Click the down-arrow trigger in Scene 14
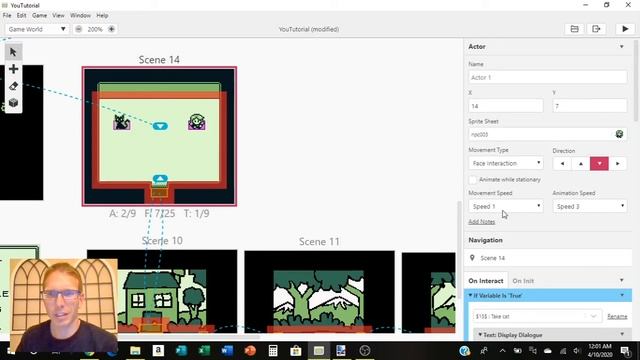The height and width of the screenshot is (360, 640). [x=160, y=126]
